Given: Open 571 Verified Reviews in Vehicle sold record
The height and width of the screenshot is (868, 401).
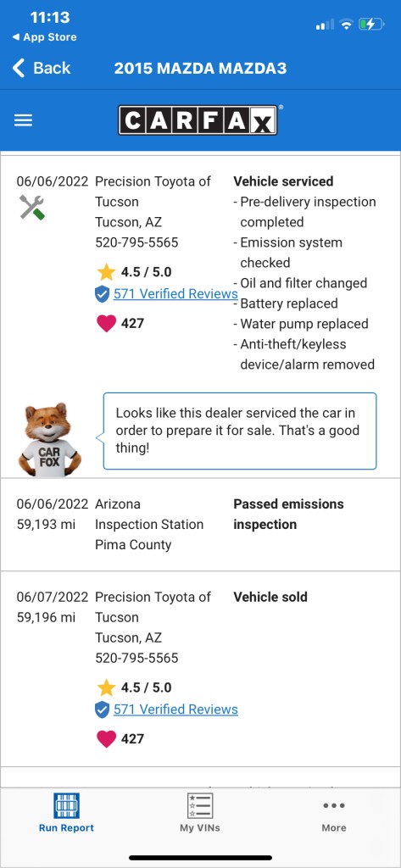Looking at the screenshot, I should click(175, 709).
